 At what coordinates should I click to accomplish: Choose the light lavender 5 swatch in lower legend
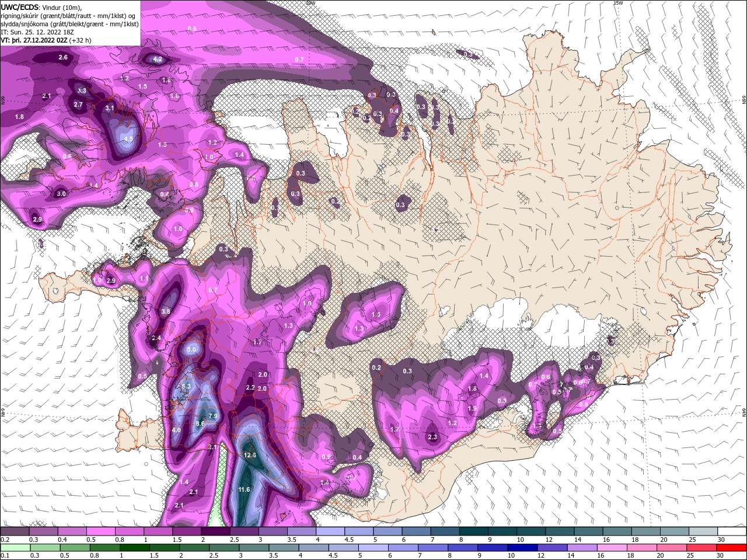[372, 548]
